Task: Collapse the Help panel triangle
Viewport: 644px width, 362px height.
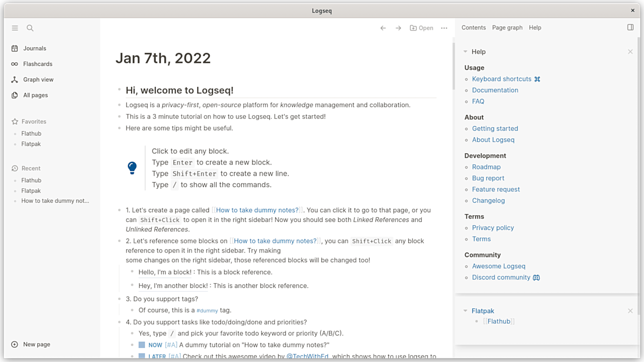Action: tap(465, 52)
